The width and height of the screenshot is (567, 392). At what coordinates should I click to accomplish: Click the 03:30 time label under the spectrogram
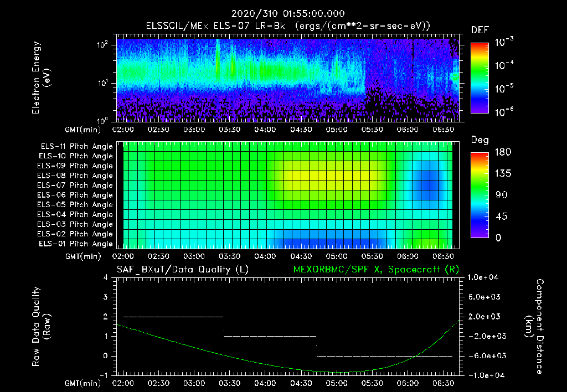230,130
